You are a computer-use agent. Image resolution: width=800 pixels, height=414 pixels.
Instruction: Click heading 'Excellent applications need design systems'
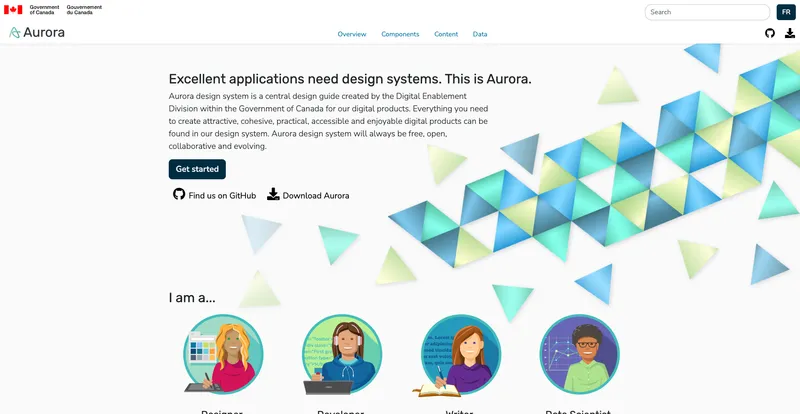[x=350, y=79]
